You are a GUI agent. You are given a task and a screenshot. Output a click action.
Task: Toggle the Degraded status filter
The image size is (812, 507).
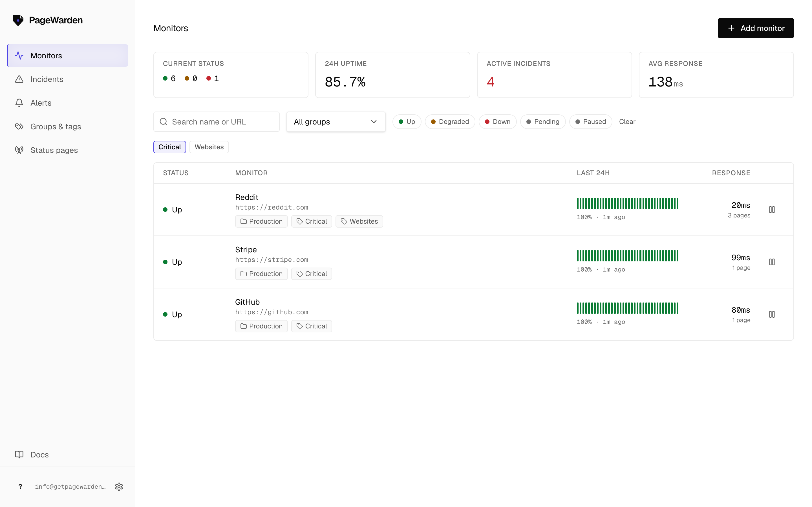(x=450, y=122)
